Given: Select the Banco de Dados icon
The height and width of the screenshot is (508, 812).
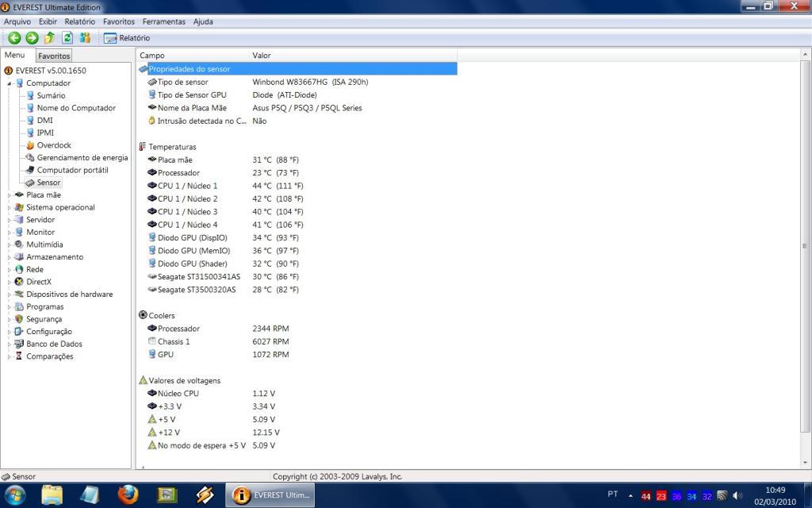Looking at the screenshot, I should [19, 344].
